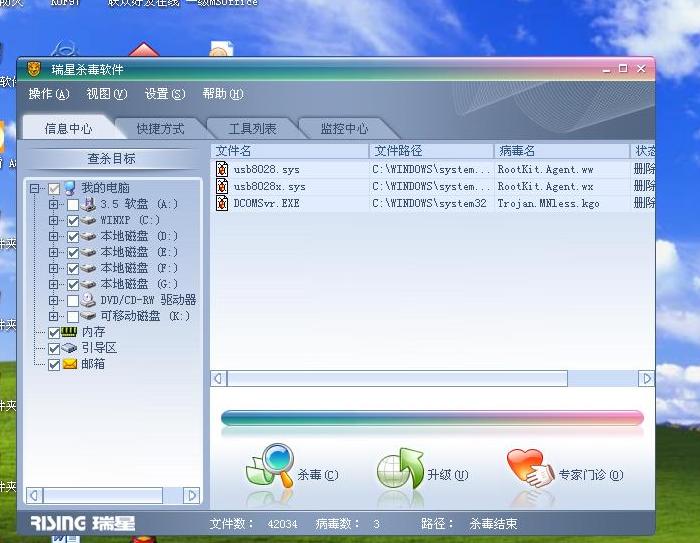
Task: Collapse the 我的电脑 tree node
Action: tap(34, 188)
